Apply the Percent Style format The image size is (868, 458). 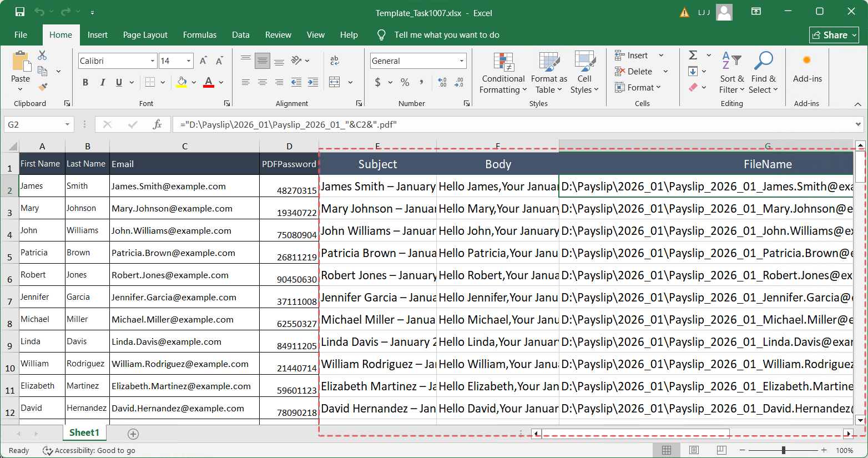pos(405,82)
